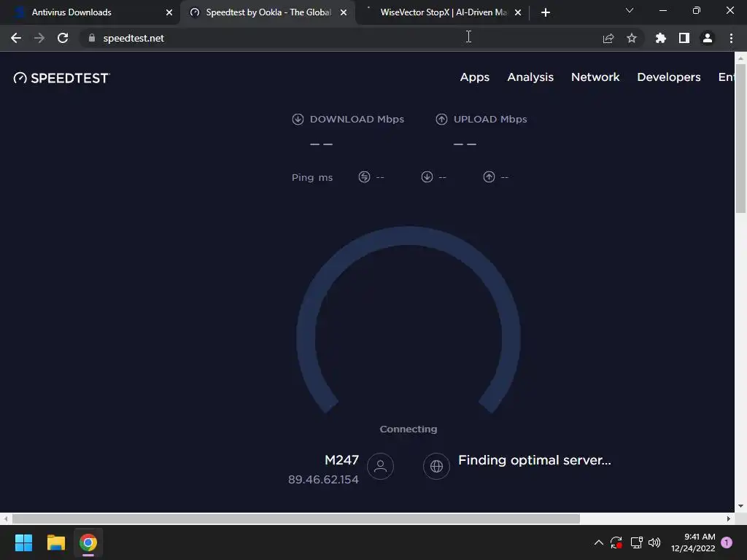The height and width of the screenshot is (560, 747).
Task: Click the download latency ping icon
Action: tap(427, 177)
